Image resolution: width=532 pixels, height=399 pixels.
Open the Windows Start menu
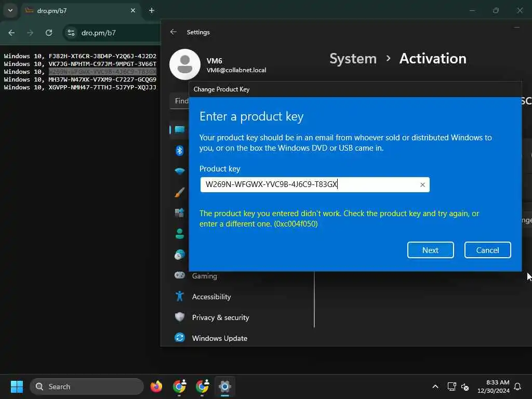(17, 387)
